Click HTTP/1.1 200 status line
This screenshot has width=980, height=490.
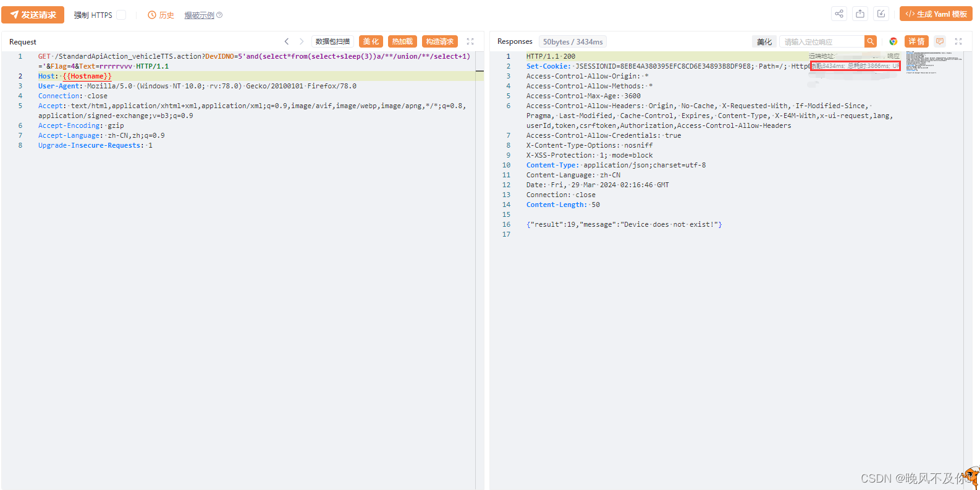pos(551,56)
